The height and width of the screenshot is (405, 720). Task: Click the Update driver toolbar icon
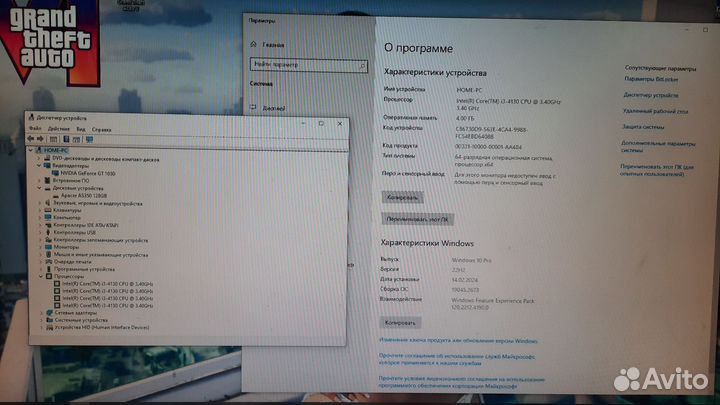76,139
